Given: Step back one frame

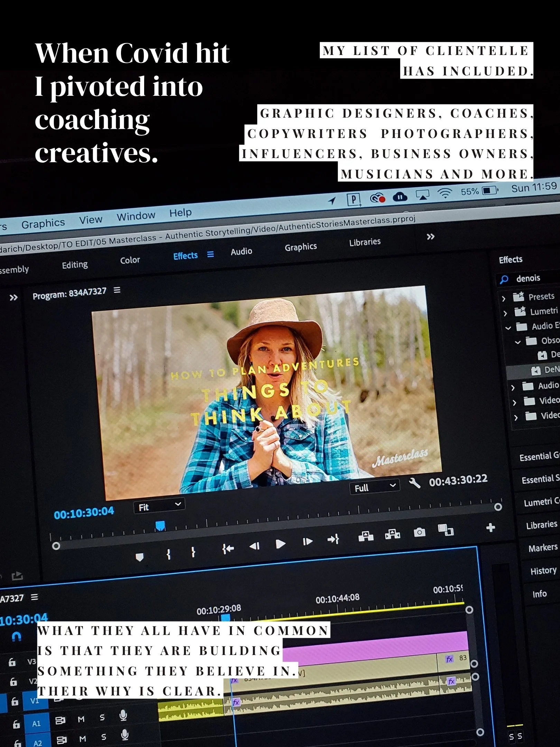Looking at the screenshot, I should pyautogui.click(x=254, y=546).
